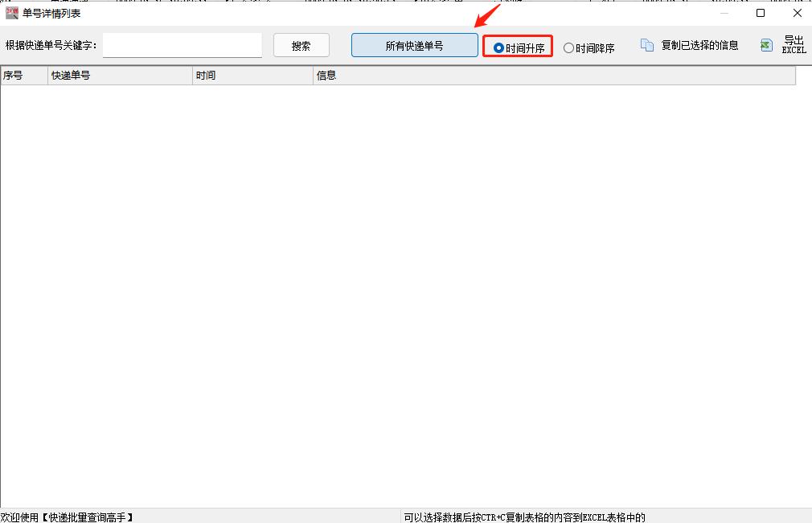812x523 pixels.
Task: Focus the tracking number keyword input field
Action: pos(182,46)
